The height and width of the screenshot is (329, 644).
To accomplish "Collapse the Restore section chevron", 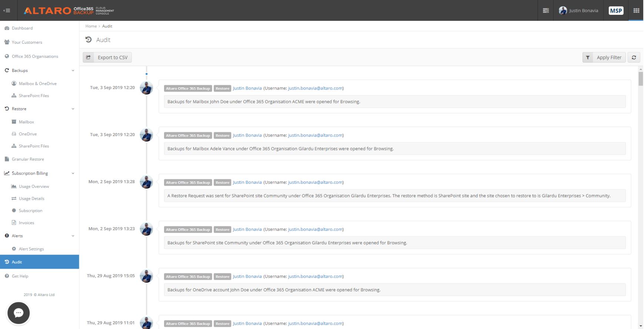I will point(73,109).
